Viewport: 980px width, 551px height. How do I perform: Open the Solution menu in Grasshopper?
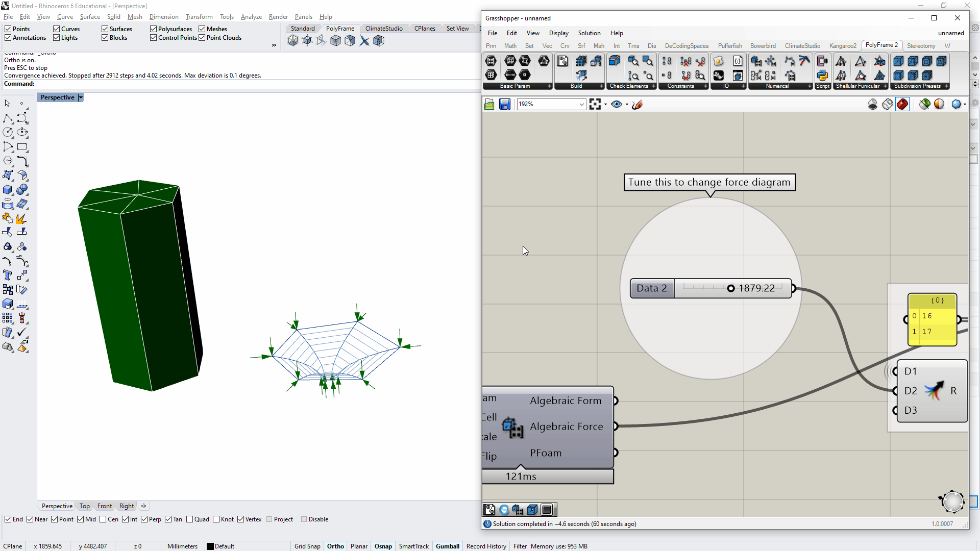[x=589, y=33]
